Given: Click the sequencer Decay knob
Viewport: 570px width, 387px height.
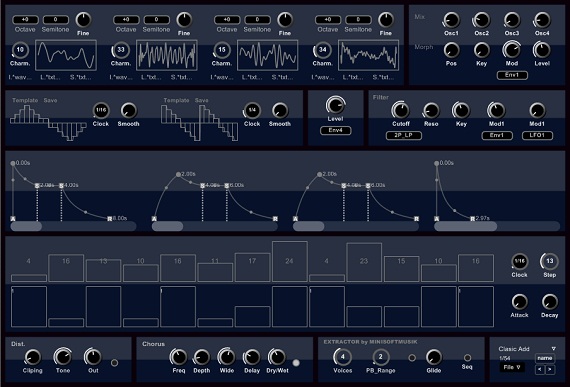Looking at the screenshot, I should point(550,302).
